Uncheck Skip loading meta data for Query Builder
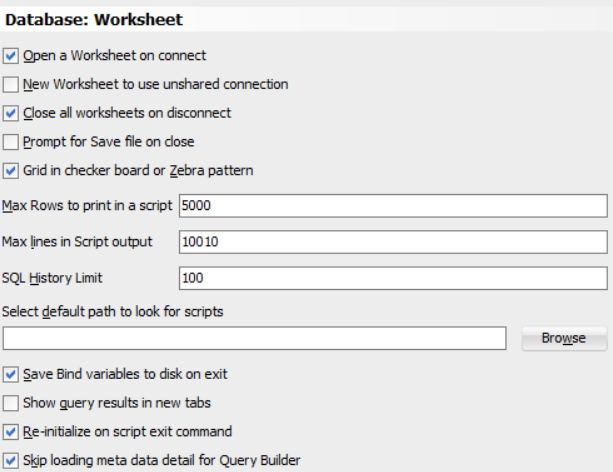613x472 pixels. (x=11, y=461)
